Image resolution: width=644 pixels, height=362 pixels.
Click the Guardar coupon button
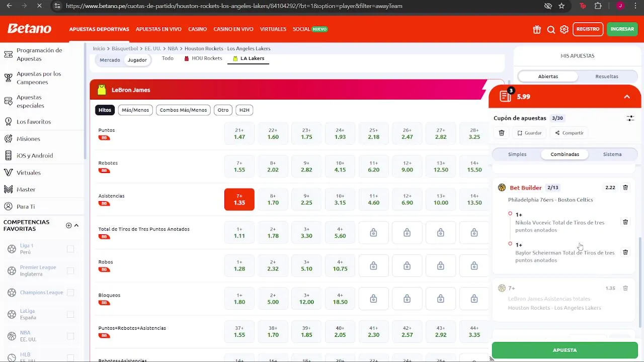coord(529,133)
